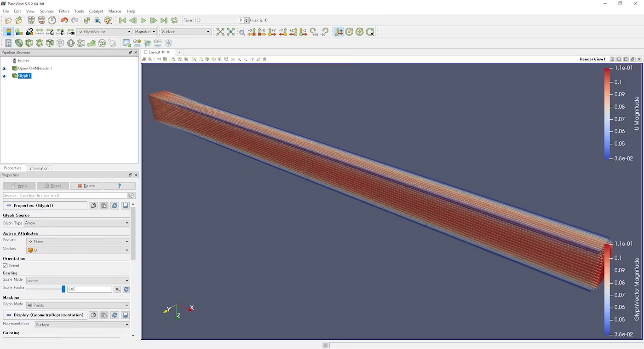The image size is (644, 349).
Task: Toggle Glyph1 visibility eye
Action: tap(4, 76)
